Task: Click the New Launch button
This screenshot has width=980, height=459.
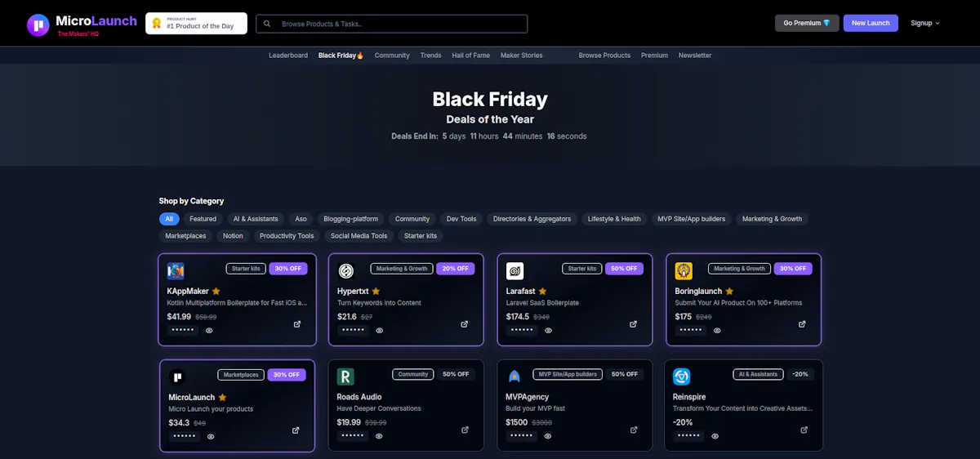Action: point(871,23)
